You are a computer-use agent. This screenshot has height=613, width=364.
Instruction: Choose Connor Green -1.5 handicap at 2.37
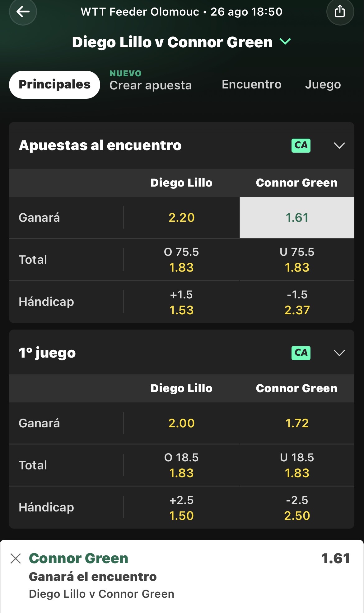[x=297, y=302]
